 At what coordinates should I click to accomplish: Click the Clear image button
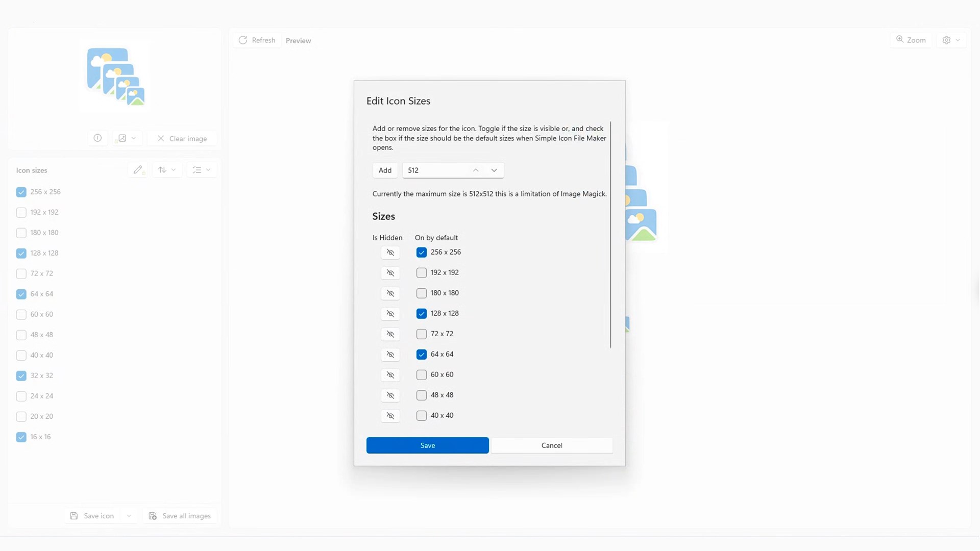182,139
